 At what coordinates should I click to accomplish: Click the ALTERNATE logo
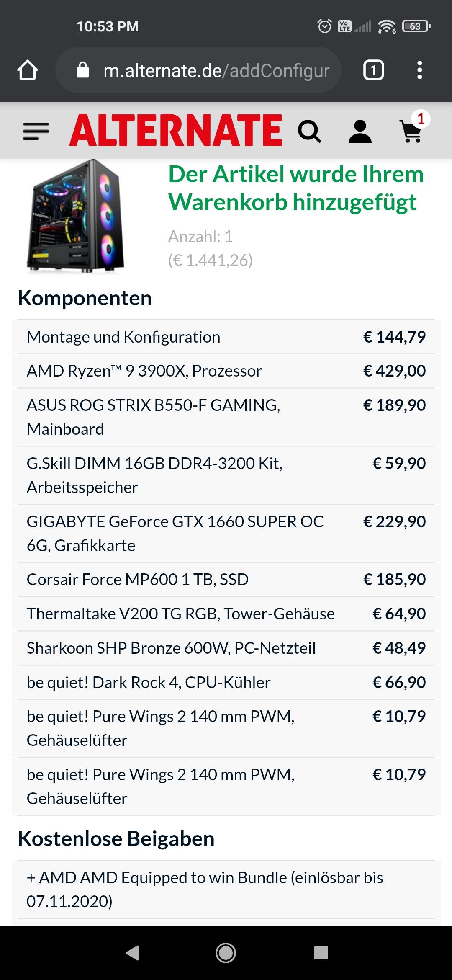176,131
